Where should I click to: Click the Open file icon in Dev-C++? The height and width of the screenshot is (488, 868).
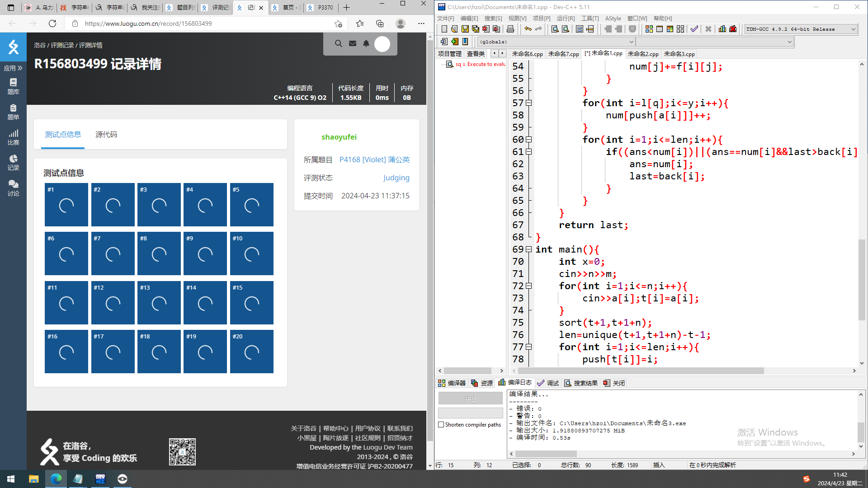point(454,29)
